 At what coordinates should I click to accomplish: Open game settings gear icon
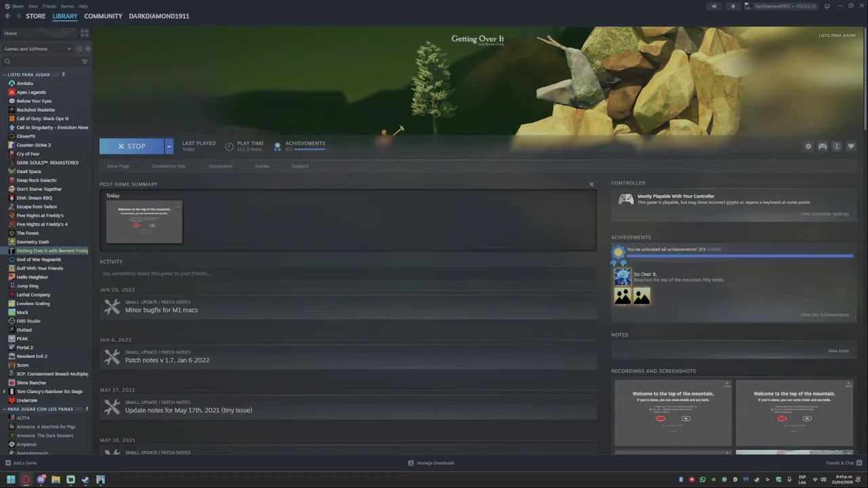point(808,146)
